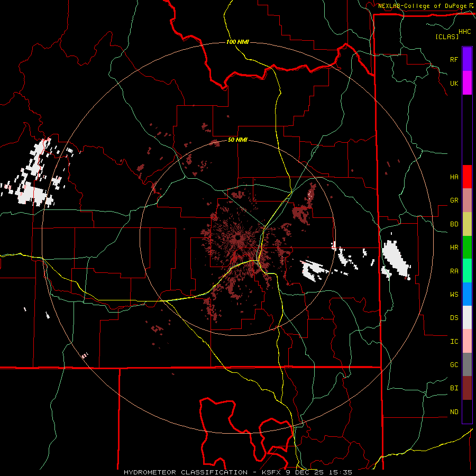Viewport: 476px width, 476px height.
Task: Click the ND black legend swatch
Action: [467, 411]
